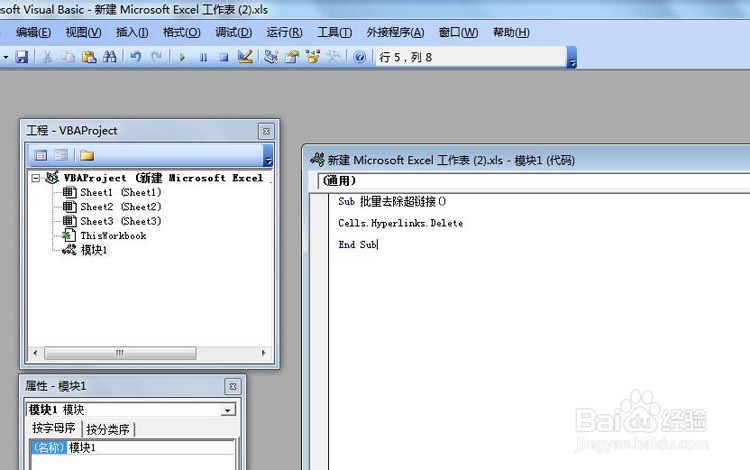The width and height of the screenshot is (750, 470).
Task: Click the End Sub code line
Action: (x=358, y=244)
